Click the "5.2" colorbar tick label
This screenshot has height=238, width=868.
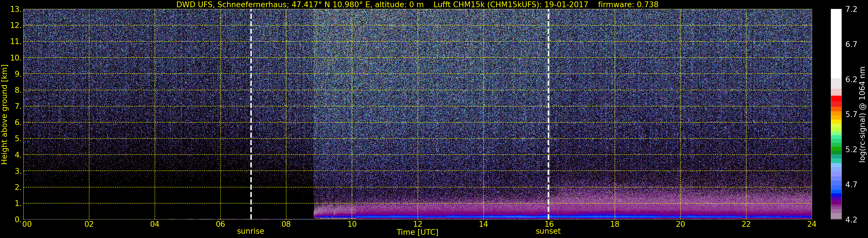pos(851,150)
